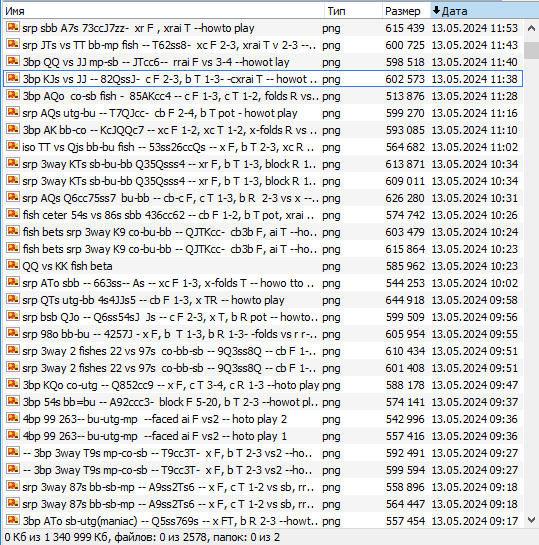
Task: Click icon of 'srp 3way 87s' row sized 558 896
Action: (13, 487)
